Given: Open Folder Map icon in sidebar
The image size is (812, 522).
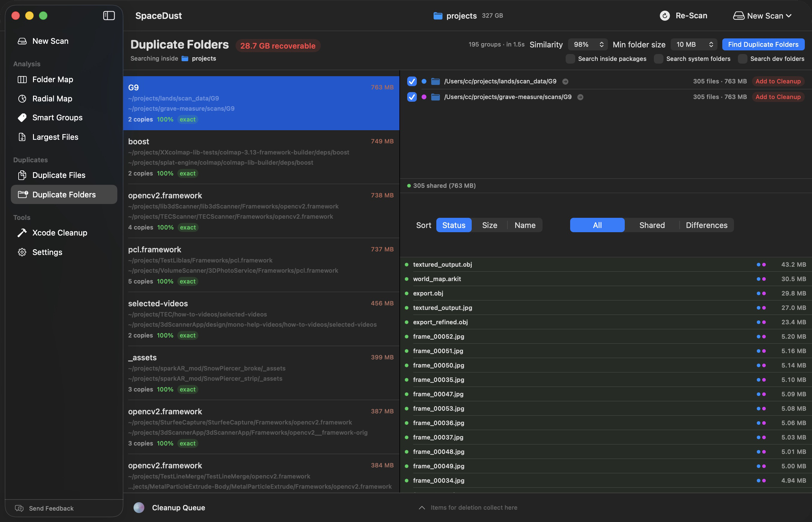Looking at the screenshot, I should [22, 79].
